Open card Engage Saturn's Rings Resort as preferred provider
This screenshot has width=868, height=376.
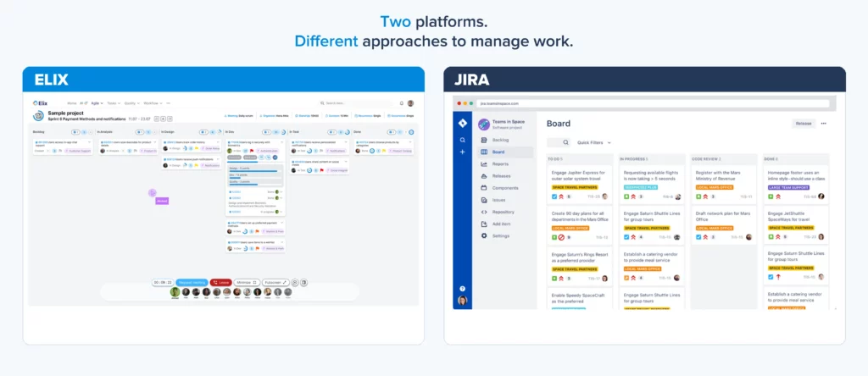coord(580,265)
